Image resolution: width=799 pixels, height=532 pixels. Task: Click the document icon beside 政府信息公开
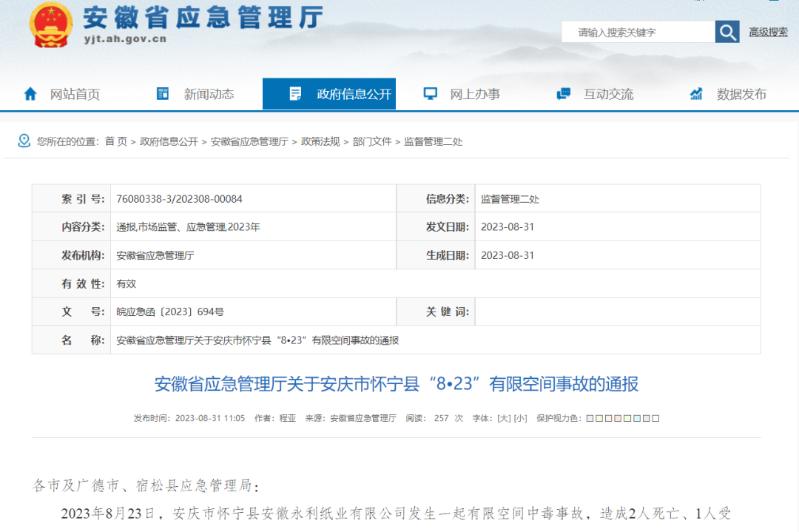pyautogui.click(x=295, y=94)
